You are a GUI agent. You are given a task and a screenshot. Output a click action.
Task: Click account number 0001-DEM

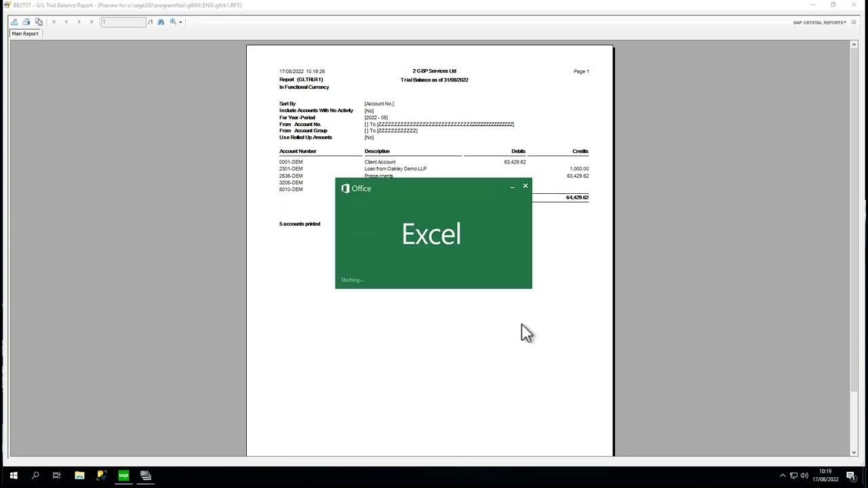[291, 162]
